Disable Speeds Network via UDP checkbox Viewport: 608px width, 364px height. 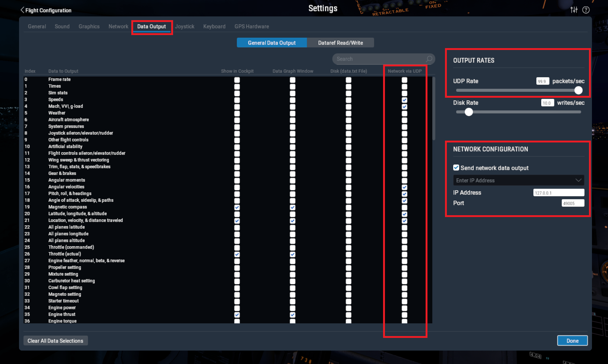[x=404, y=100]
